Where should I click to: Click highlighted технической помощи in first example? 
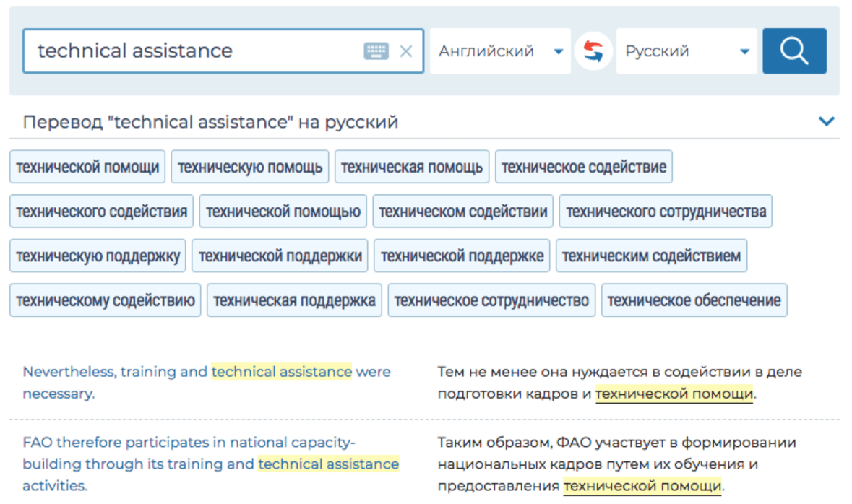(x=674, y=394)
